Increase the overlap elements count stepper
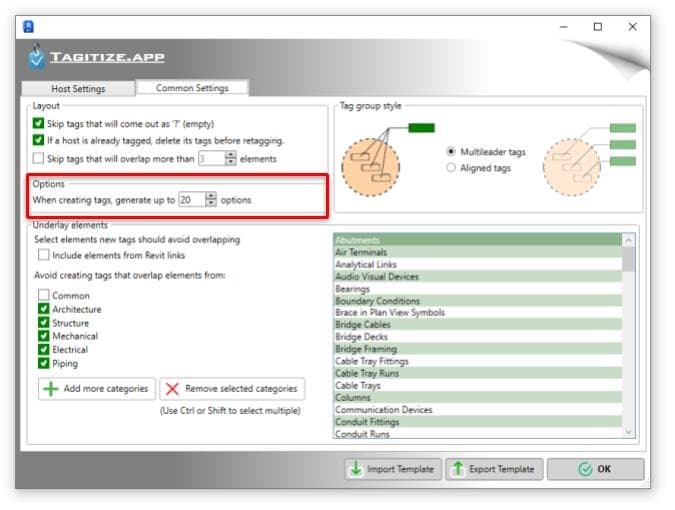The image size is (675, 510). (231, 155)
